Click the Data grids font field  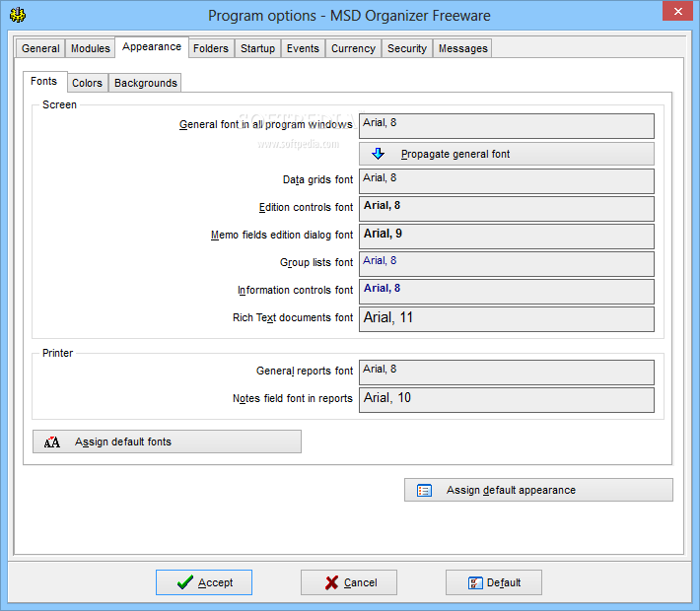[x=507, y=181]
